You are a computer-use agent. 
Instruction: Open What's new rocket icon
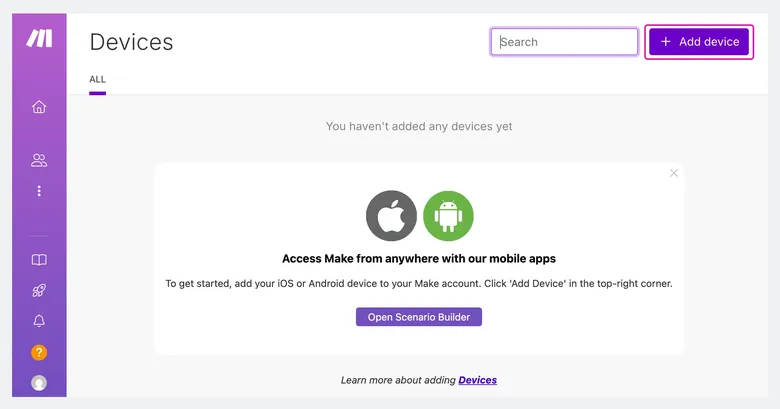pyautogui.click(x=39, y=290)
